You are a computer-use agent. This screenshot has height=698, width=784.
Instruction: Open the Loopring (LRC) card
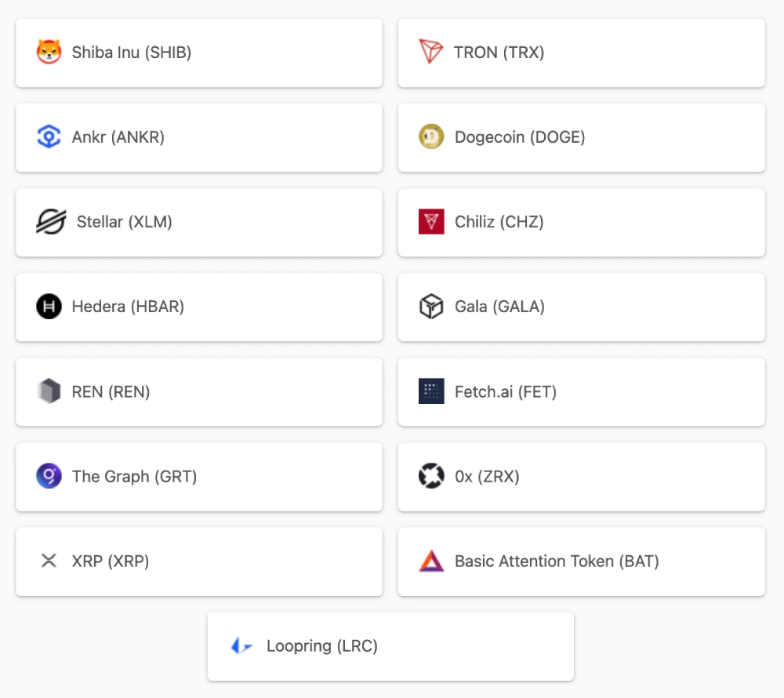(390, 646)
